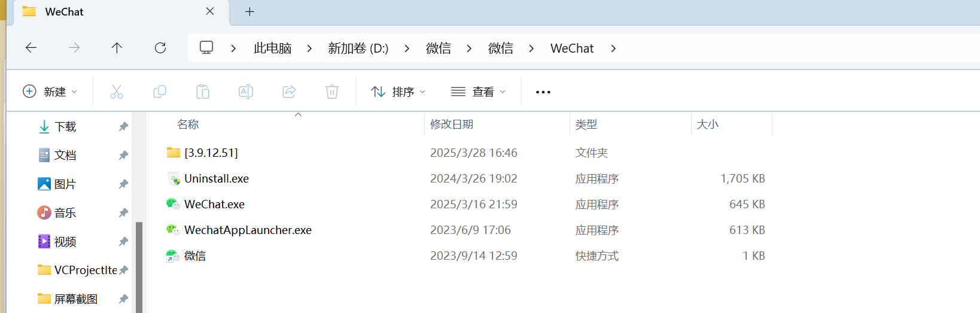Delete item using the trash icon
Viewport: 980px width, 313px height.
[x=332, y=92]
